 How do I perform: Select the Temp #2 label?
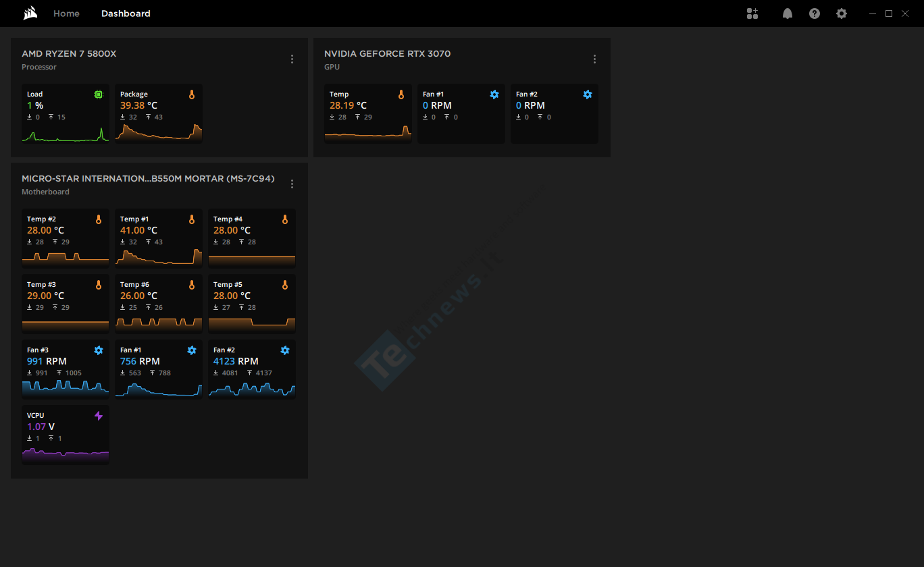click(x=41, y=219)
